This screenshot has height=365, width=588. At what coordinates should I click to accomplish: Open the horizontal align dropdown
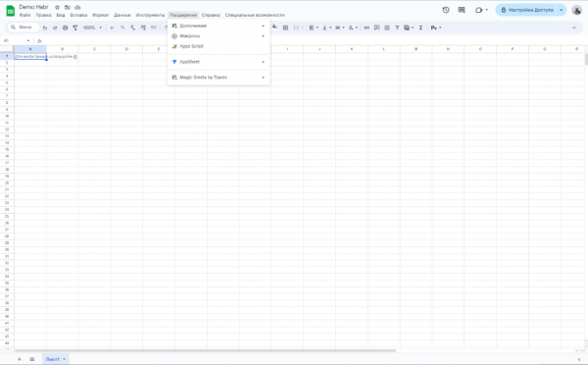[x=314, y=27]
